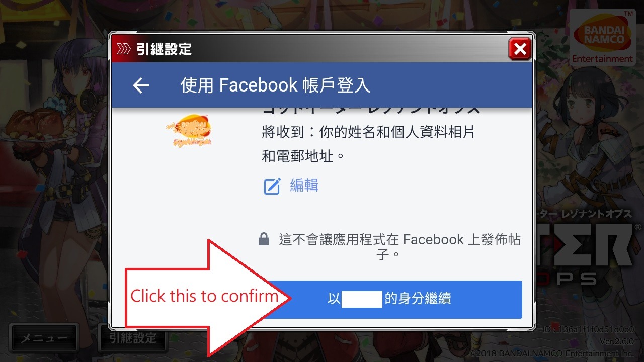The image size is (644, 362).
Task: Click the white redacted name box on the button
Action: coord(362,299)
